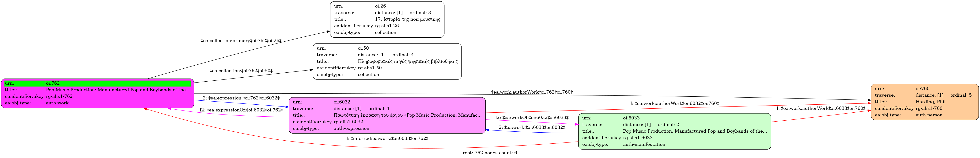
Task: Click the auth-expression object type value
Action: click(352, 128)
